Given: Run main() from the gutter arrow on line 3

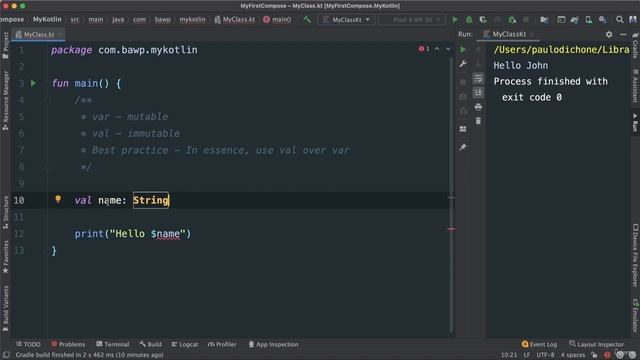Looking at the screenshot, I should (33, 83).
